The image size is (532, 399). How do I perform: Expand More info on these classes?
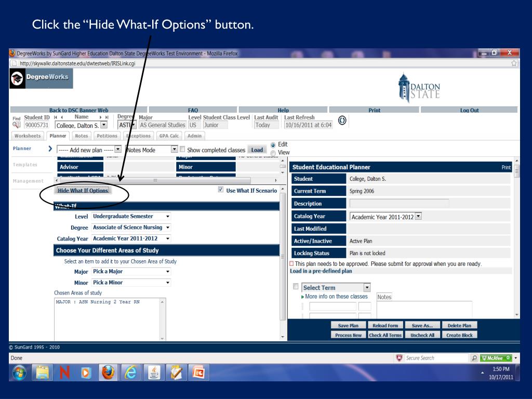click(x=335, y=296)
